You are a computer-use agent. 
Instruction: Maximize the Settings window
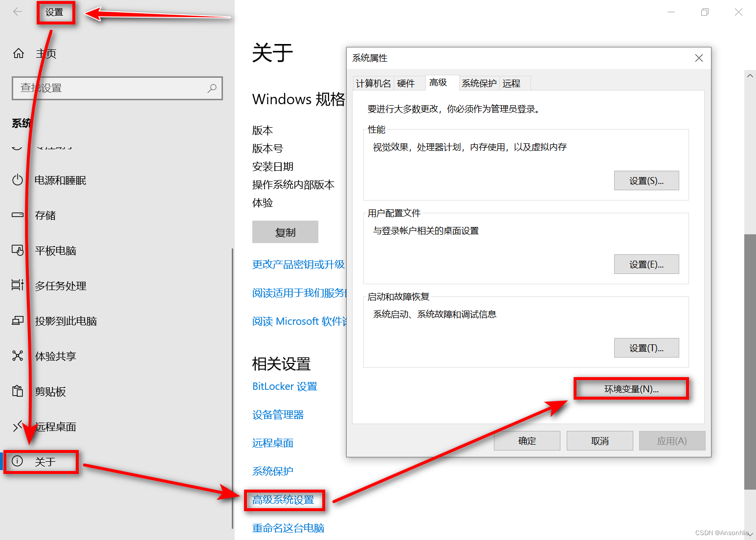[705, 12]
